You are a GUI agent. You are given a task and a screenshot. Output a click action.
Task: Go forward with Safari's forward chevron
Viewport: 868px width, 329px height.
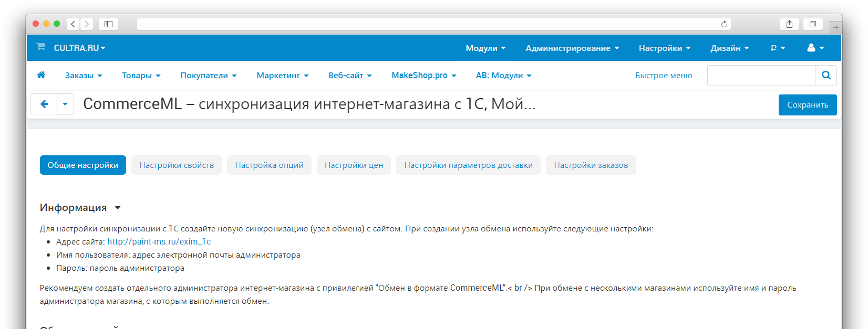coord(87,24)
